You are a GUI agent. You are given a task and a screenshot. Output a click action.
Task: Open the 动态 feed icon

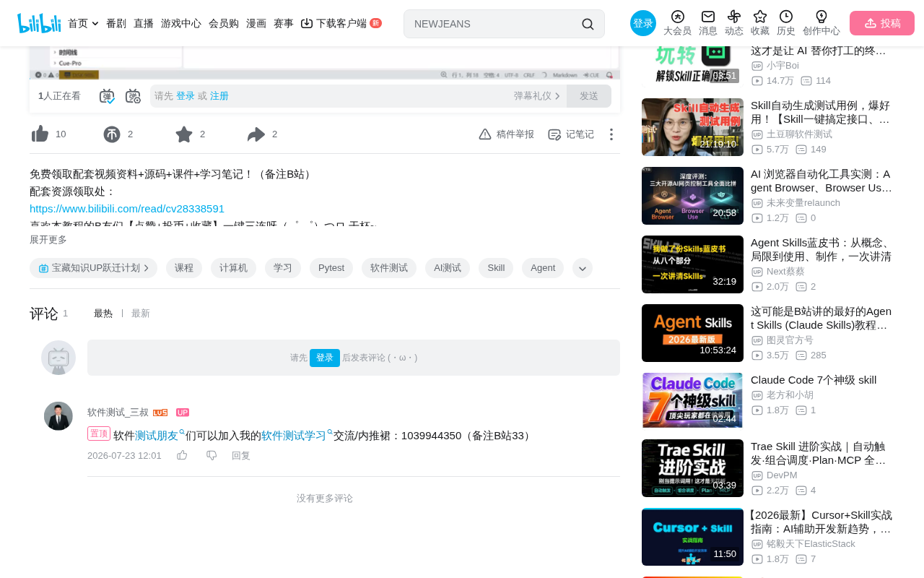point(734,17)
